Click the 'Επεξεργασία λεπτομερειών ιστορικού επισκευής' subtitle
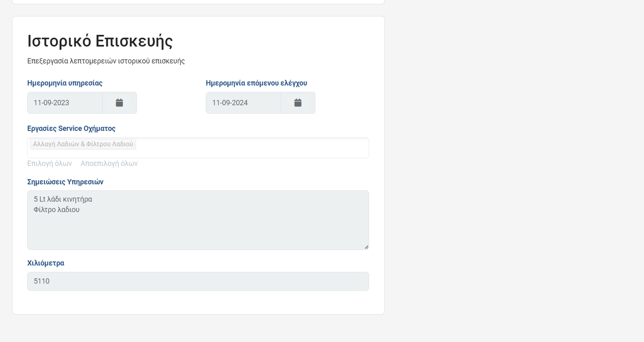The height and width of the screenshot is (342, 644). [x=106, y=61]
